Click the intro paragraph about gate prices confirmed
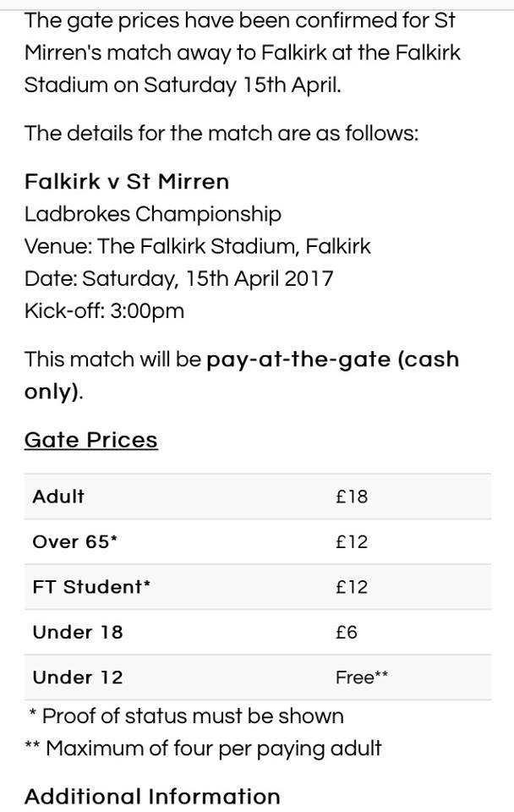514x812 pixels. (243, 52)
